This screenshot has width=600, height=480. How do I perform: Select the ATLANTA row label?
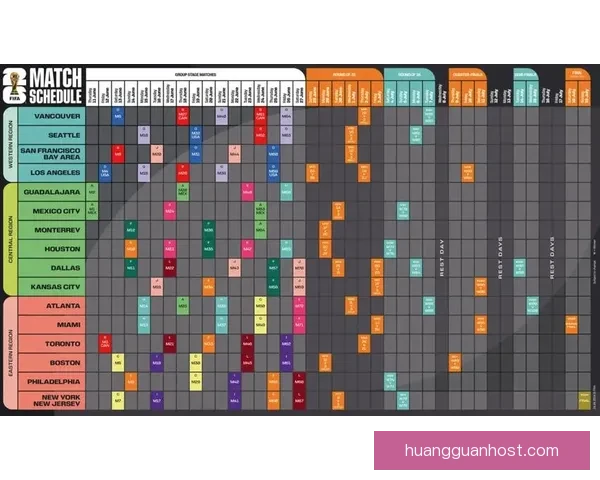tap(52, 305)
